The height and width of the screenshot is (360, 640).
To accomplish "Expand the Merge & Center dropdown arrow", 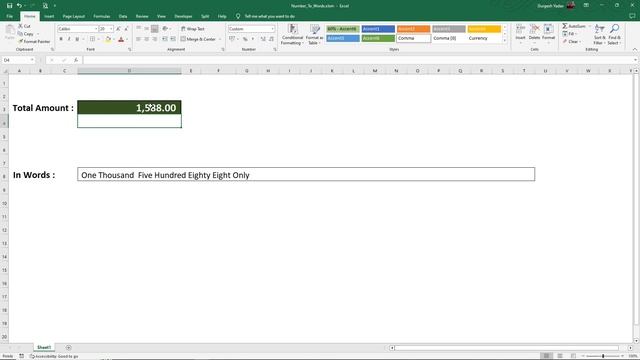I will click(x=220, y=39).
